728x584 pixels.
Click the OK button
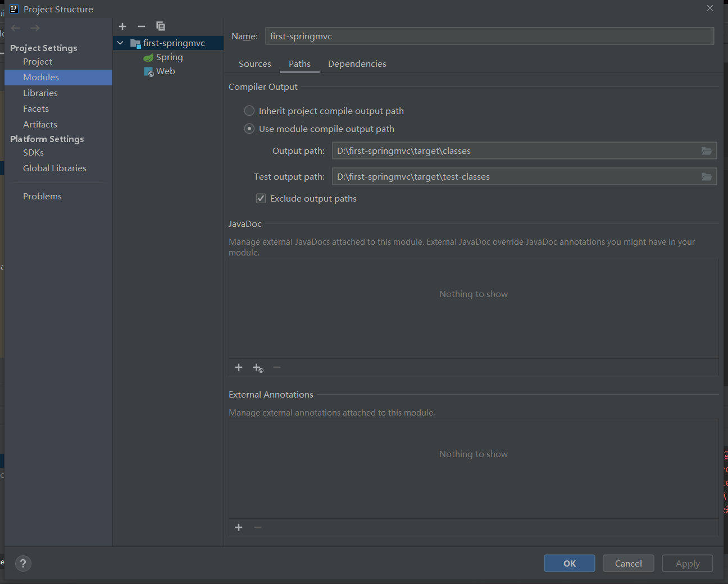pyautogui.click(x=570, y=563)
